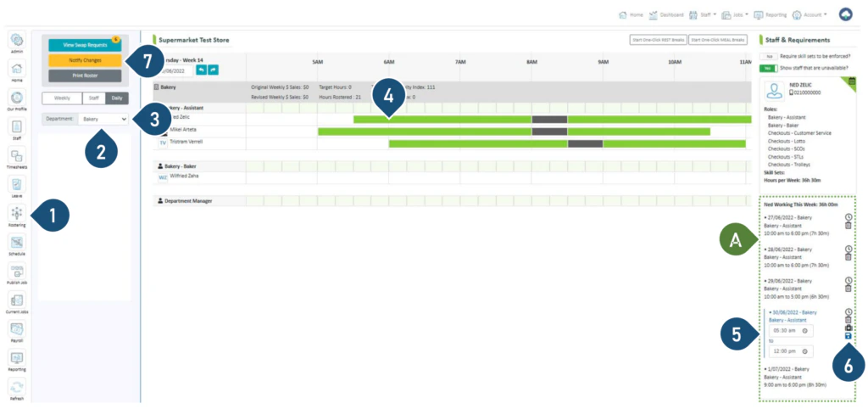Click Print Roster button

[x=86, y=76]
